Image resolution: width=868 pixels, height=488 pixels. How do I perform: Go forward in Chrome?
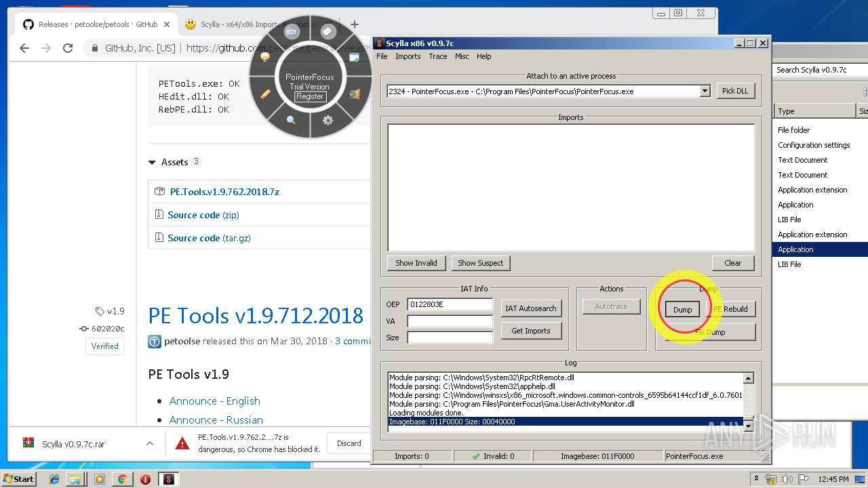click(x=46, y=48)
